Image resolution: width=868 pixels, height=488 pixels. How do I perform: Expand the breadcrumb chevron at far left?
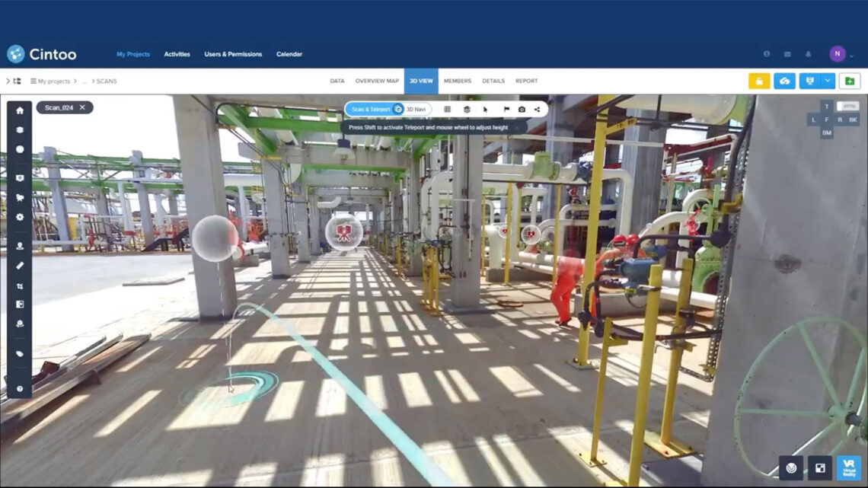point(8,81)
